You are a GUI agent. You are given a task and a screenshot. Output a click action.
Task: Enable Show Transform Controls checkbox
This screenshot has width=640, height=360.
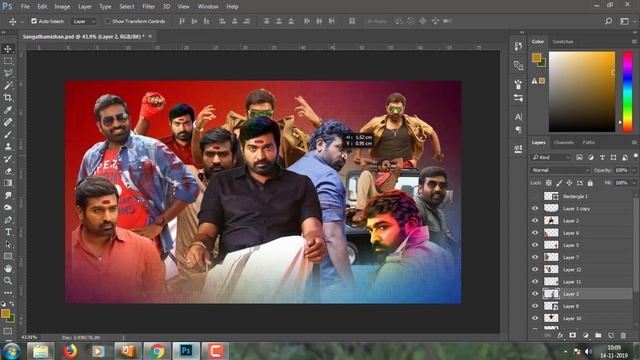[x=107, y=21]
